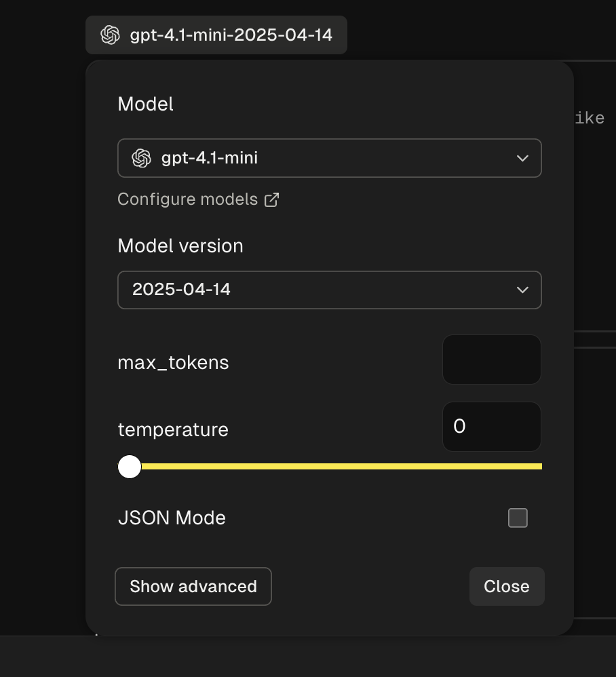The height and width of the screenshot is (677, 616).
Task: Open the Model version dropdown 2025-04-14
Action: pyautogui.click(x=329, y=290)
